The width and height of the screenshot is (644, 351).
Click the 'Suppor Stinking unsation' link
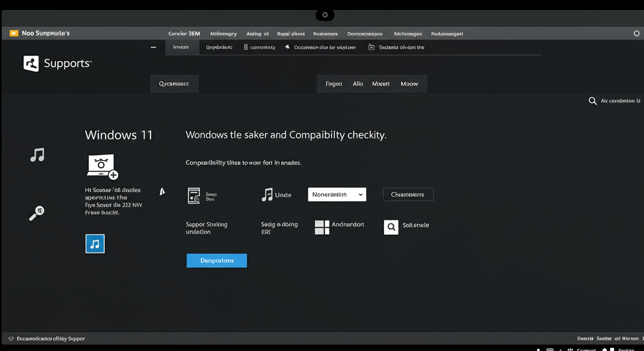click(x=207, y=228)
